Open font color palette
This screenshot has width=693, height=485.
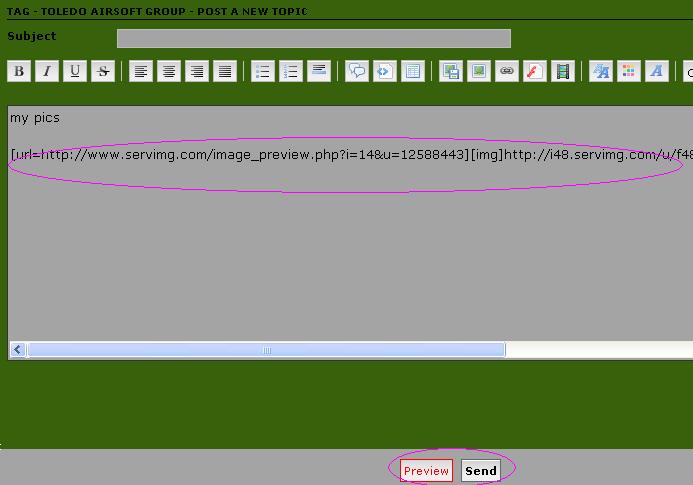pyautogui.click(x=629, y=71)
